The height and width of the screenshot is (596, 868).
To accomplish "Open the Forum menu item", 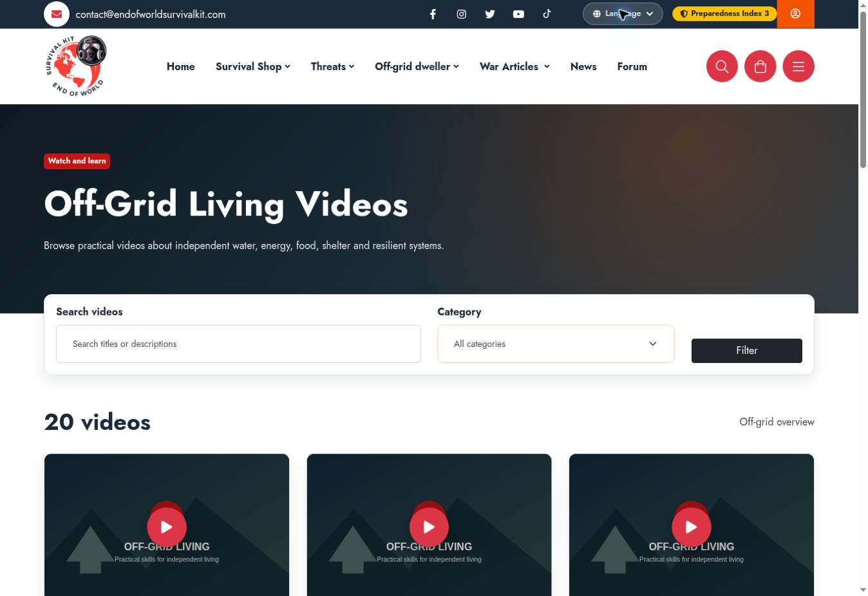I will (632, 66).
